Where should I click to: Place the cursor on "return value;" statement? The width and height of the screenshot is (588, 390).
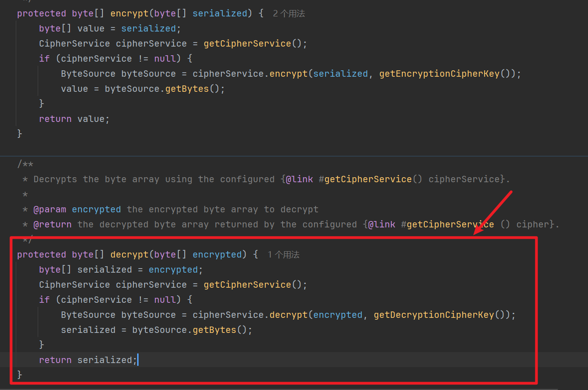74,119
